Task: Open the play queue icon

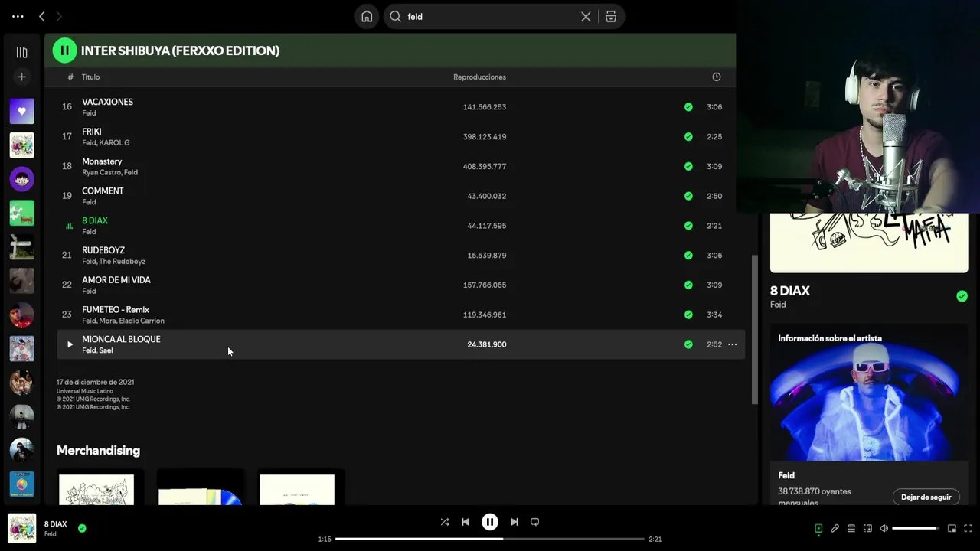Action: coord(851,528)
